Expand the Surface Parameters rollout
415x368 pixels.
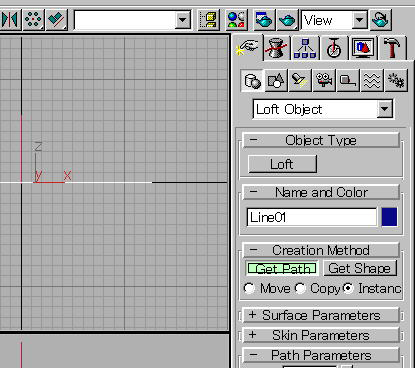click(x=321, y=315)
